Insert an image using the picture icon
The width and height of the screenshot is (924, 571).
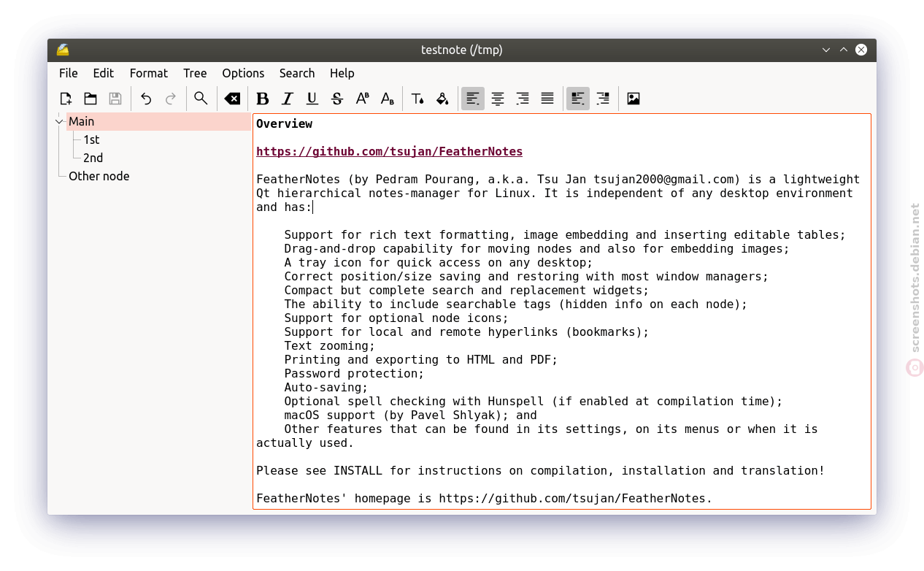(x=634, y=99)
